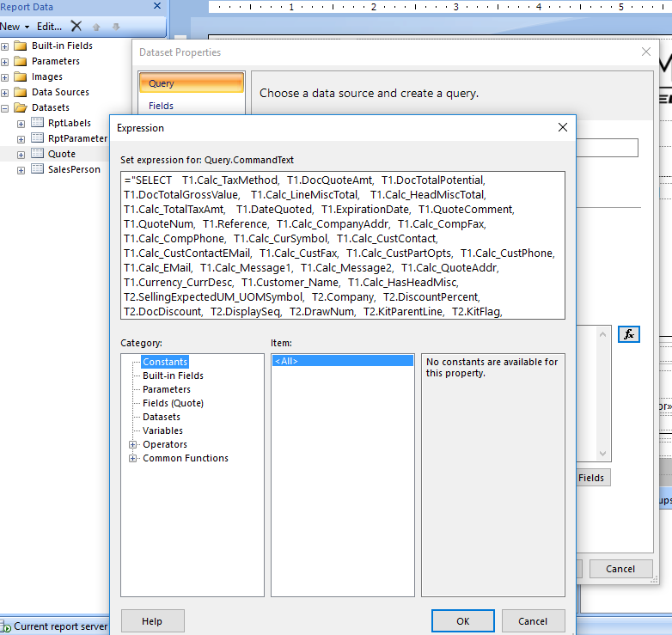
Task: Select the <All> item
Action: click(x=342, y=361)
